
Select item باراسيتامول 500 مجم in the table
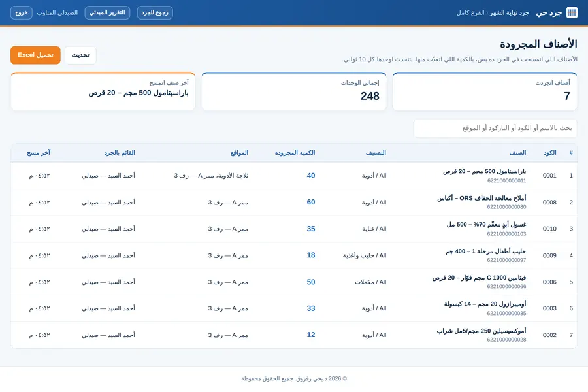pyautogui.click(x=485, y=171)
